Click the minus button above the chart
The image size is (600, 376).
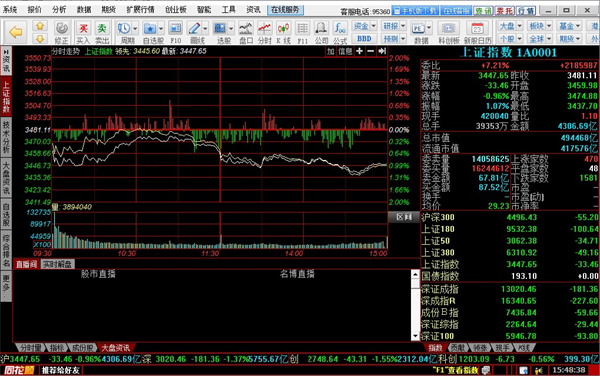pyautogui.click(x=370, y=51)
